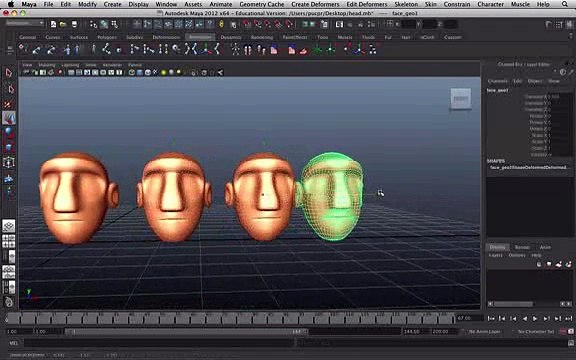
Task: Toggle wireframe display in viewport toolbar
Action: 132,72
